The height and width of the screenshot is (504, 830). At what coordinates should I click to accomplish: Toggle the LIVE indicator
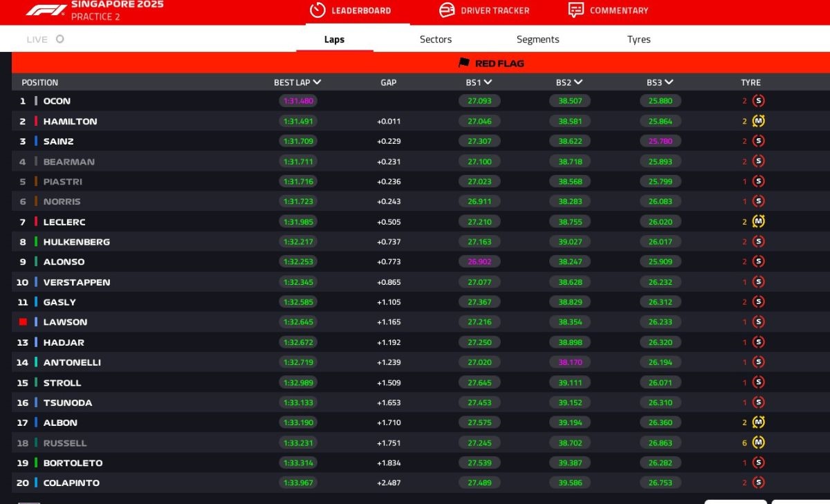(x=60, y=39)
